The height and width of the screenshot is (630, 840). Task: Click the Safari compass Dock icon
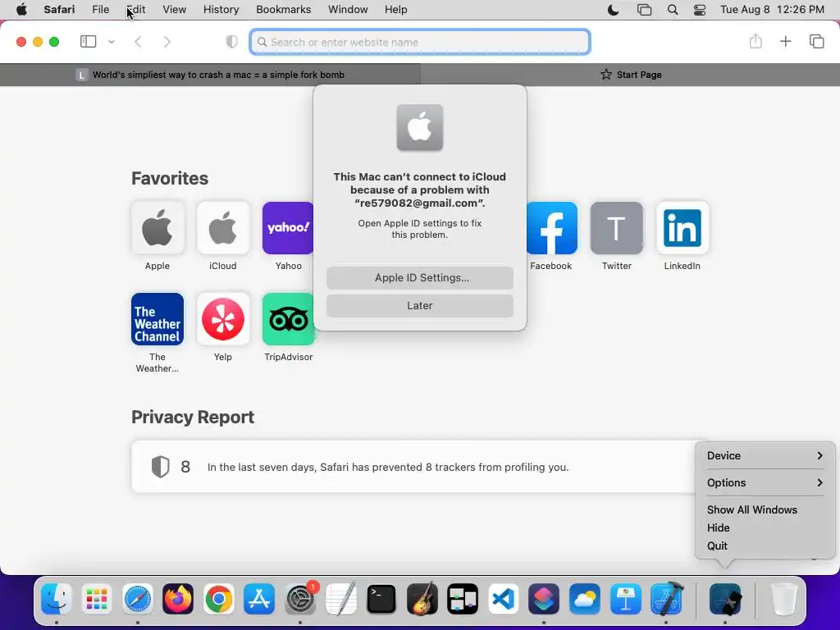(x=138, y=599)
